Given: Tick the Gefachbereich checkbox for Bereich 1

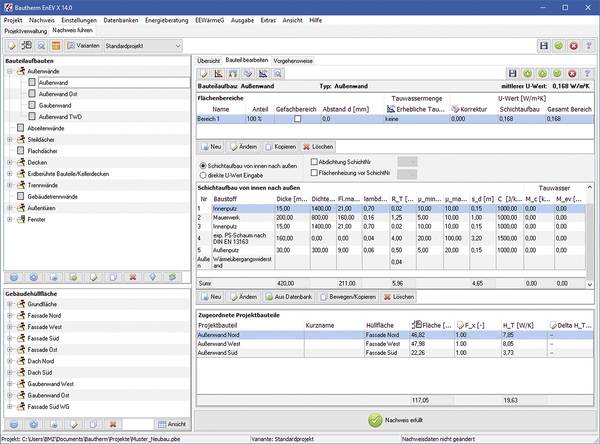Looking at the screenshot, I should click(x=296, y=119).
